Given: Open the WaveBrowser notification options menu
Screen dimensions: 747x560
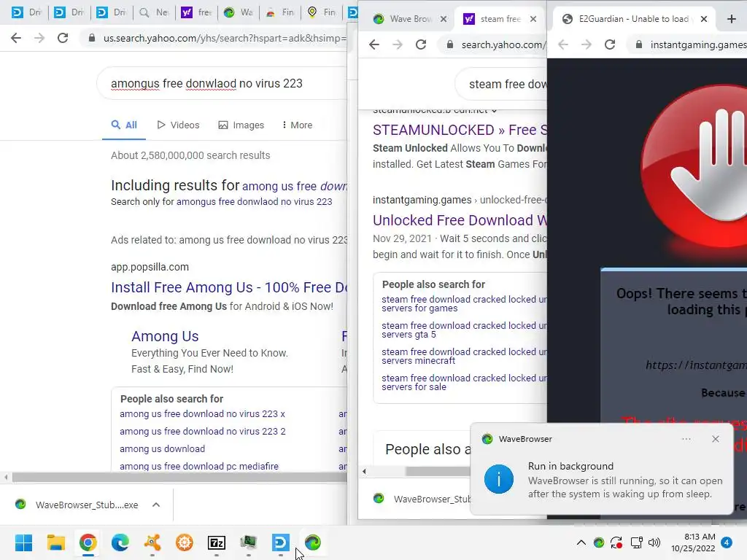Looking at the screenshot, I should [x=686, y=439].
